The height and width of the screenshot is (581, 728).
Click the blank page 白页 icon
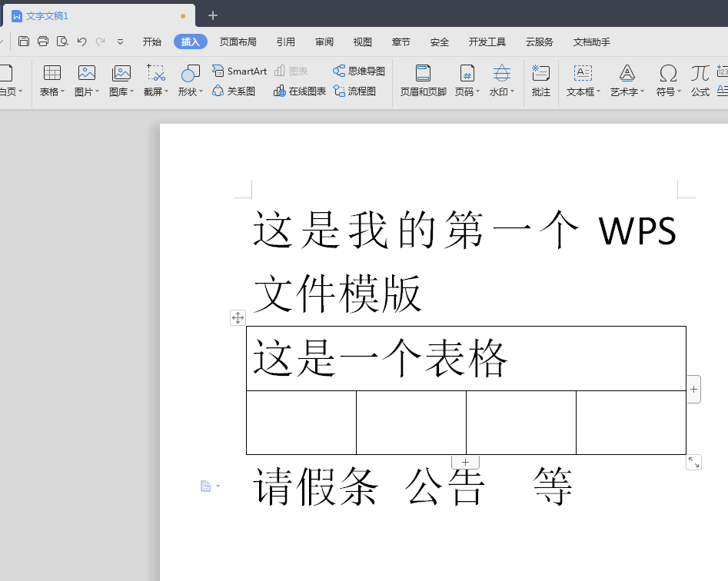pyautogui.click(x=6, y=73)
